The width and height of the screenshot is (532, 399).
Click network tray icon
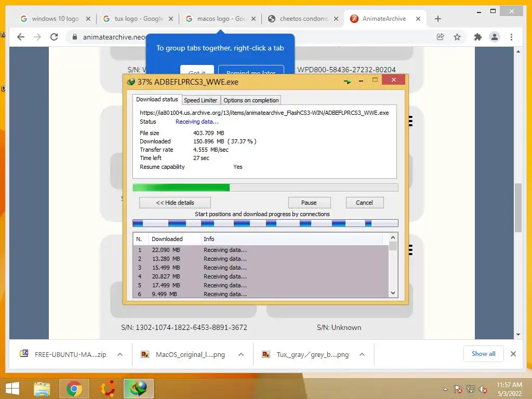471,389
